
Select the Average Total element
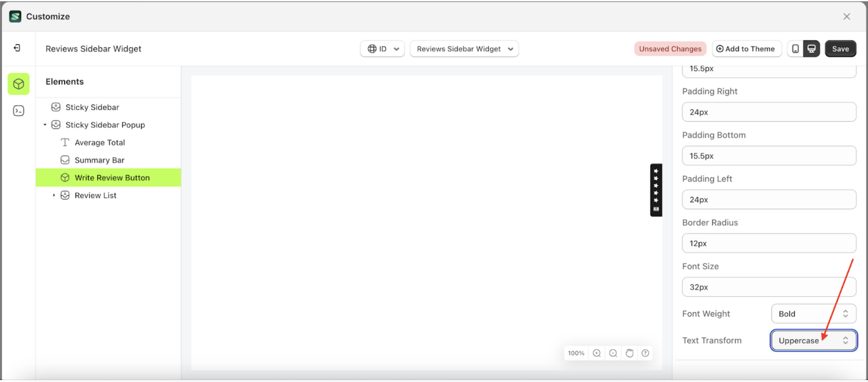click(x=100, y=142)
